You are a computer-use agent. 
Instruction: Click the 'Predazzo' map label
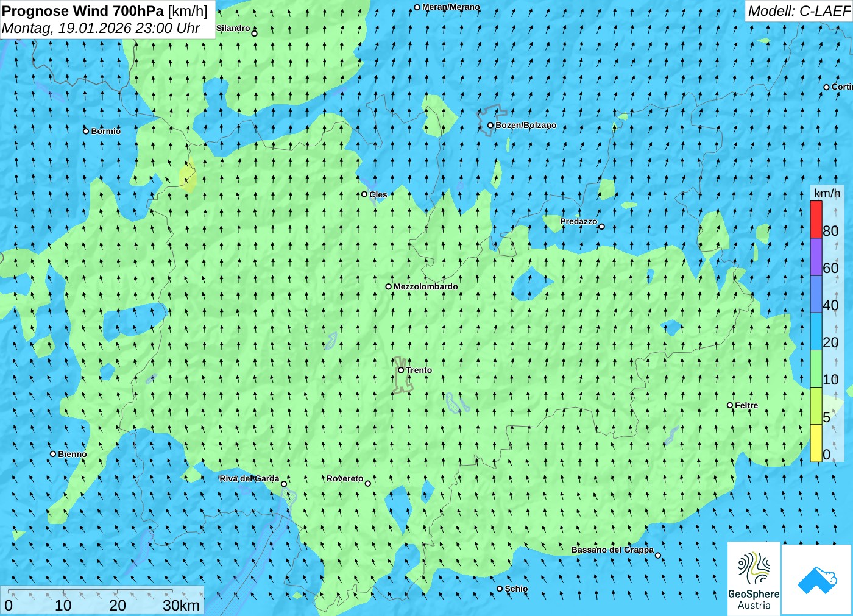point(579,221)
